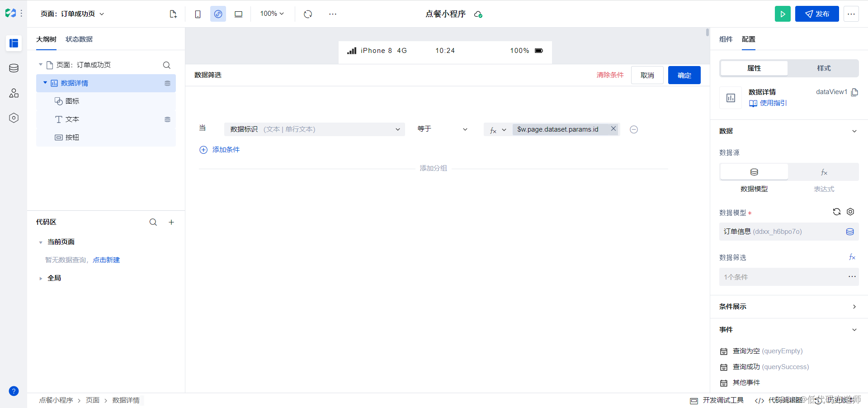Viewport: 868px width, 408px height.
Task: Click 点击新建 to create data query
Action: pos(106,260)
